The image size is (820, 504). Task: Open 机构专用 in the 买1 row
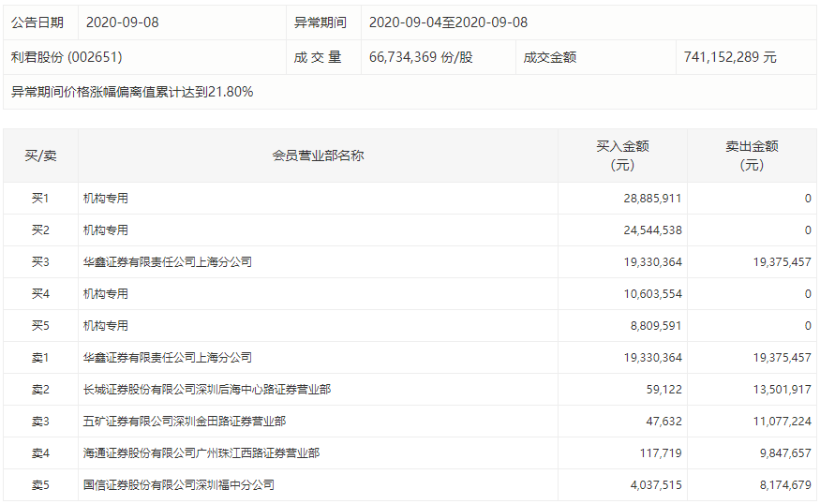click(x=106, y=199)
